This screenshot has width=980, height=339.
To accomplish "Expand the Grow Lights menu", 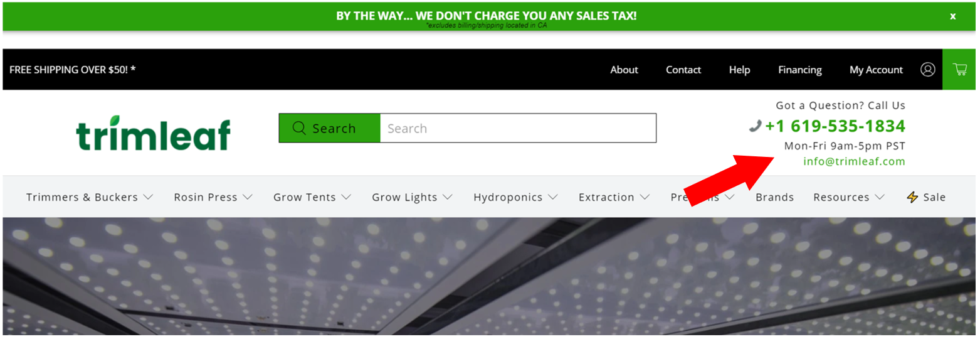I will [x=412, y=197].
